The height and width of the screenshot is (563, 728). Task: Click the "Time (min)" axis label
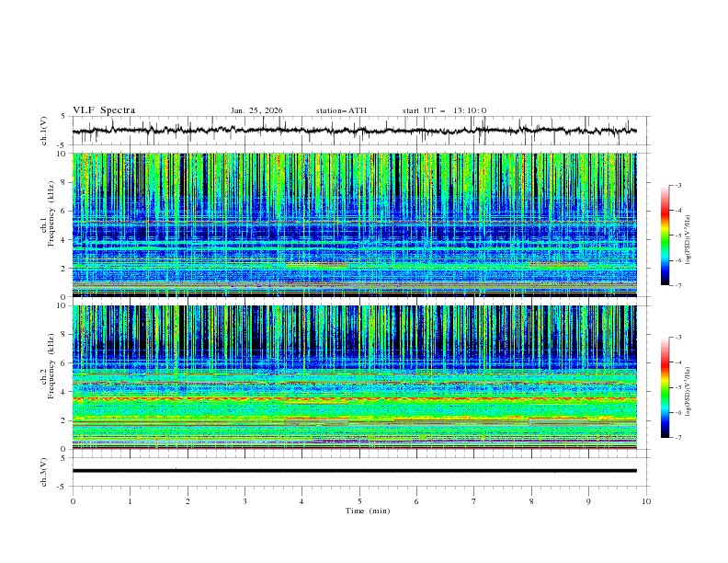[368, 511]
